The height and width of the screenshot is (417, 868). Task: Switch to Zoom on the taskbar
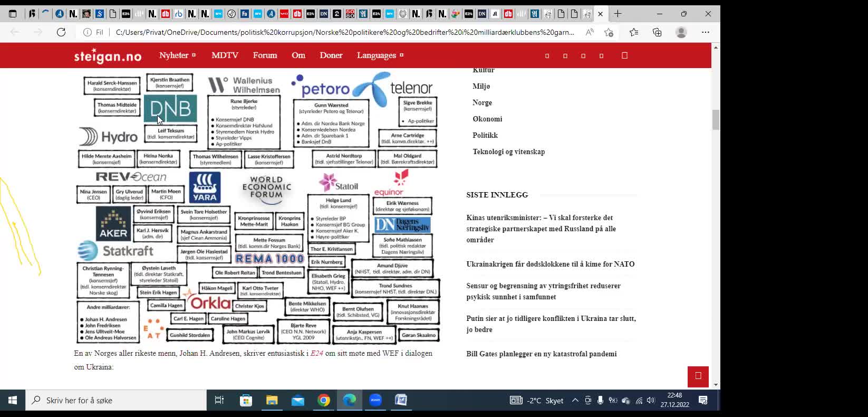375,400
